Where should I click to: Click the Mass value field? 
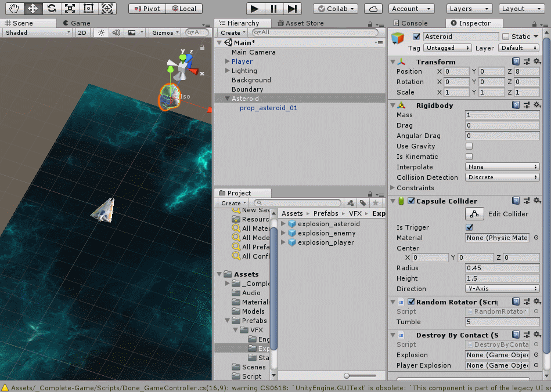502,115
